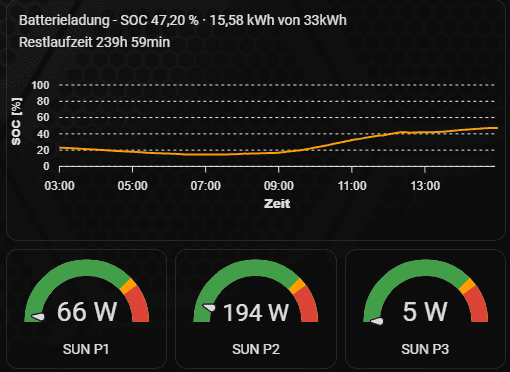This screenshot has height=372, width=510.
Task: Click the 66 W value
Action: [x=87, y=312]
